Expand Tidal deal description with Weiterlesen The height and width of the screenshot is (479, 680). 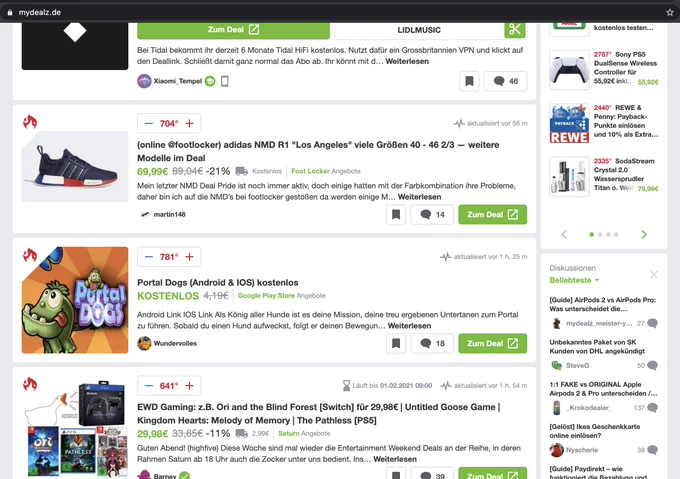coord(407,61)
